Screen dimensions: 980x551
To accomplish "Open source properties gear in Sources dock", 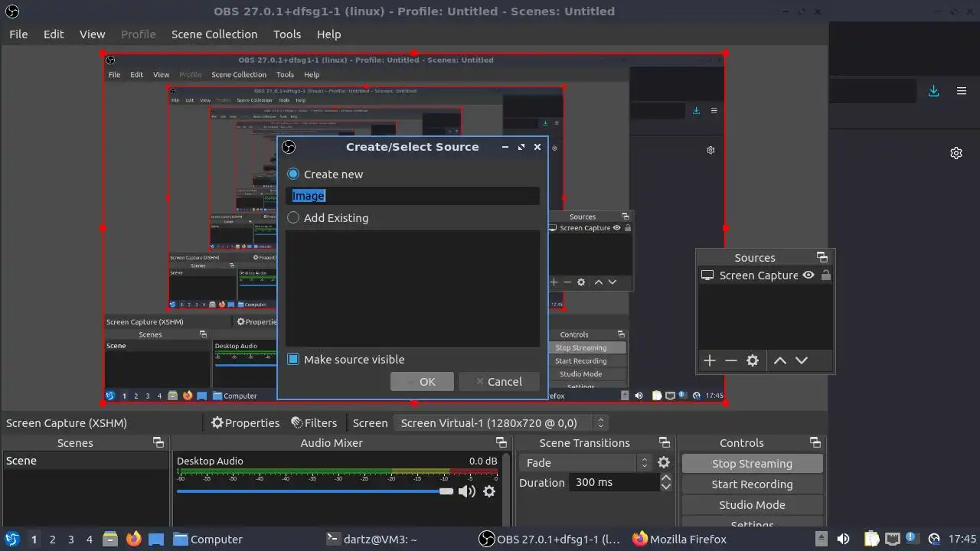I will click(x=753, y=360).
